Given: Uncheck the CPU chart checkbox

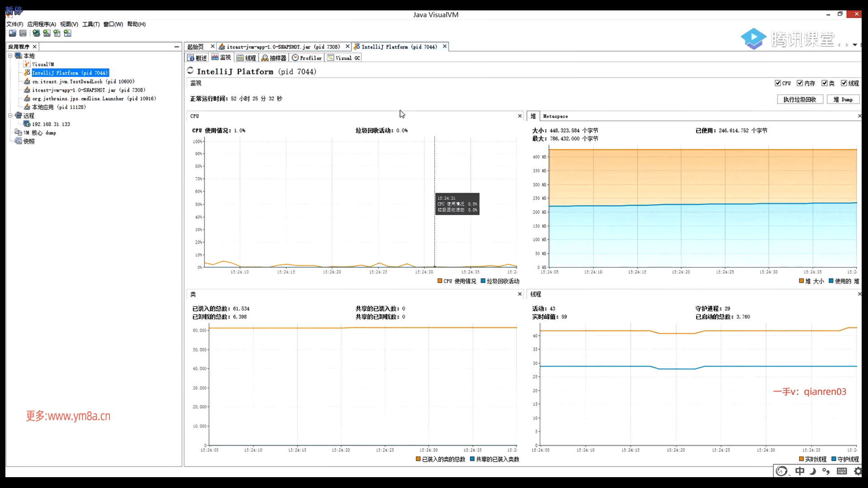Looking at the screenshot, I should point(778,83).
